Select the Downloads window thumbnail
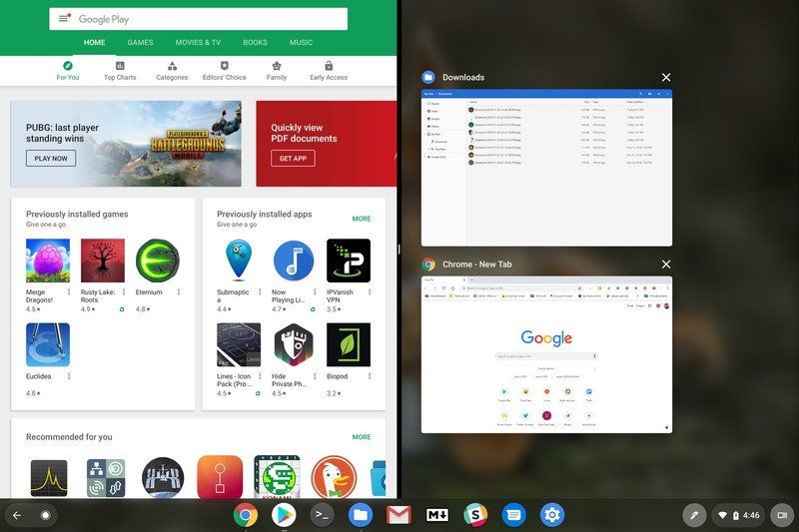This screenshot has width=799, height=532. click(546, 168)
